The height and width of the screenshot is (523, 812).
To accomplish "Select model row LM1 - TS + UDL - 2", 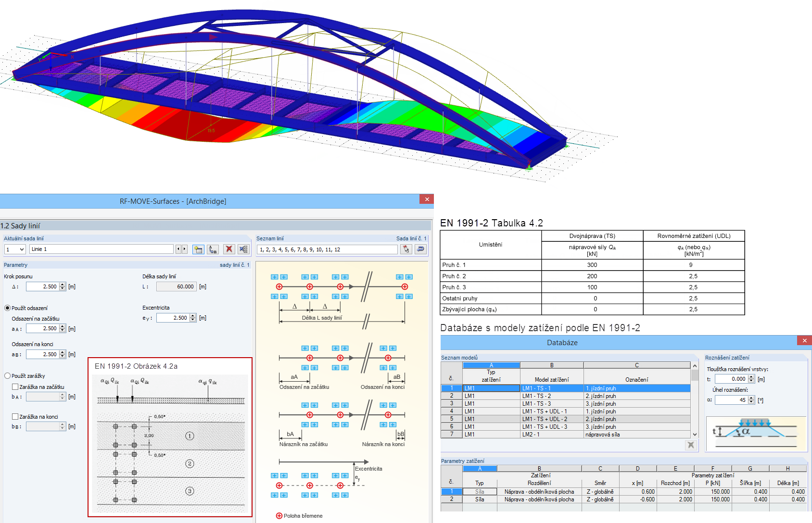I will [566, 419].
